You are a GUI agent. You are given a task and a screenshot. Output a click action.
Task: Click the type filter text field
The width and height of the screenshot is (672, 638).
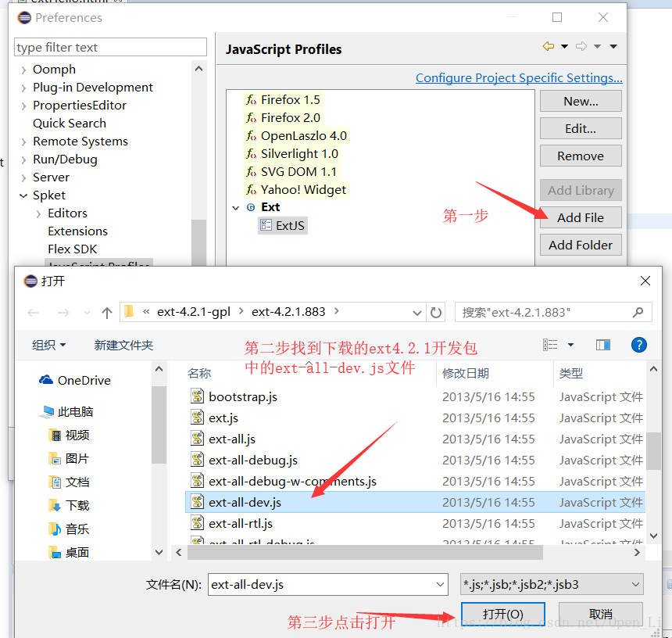pyautogui.click(x=111, y=47)
